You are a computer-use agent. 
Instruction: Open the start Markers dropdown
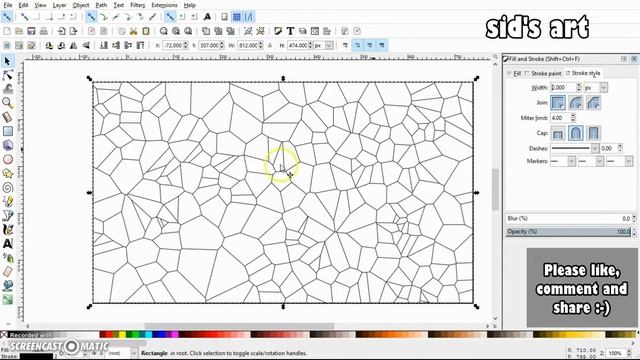tap(571, 161)
